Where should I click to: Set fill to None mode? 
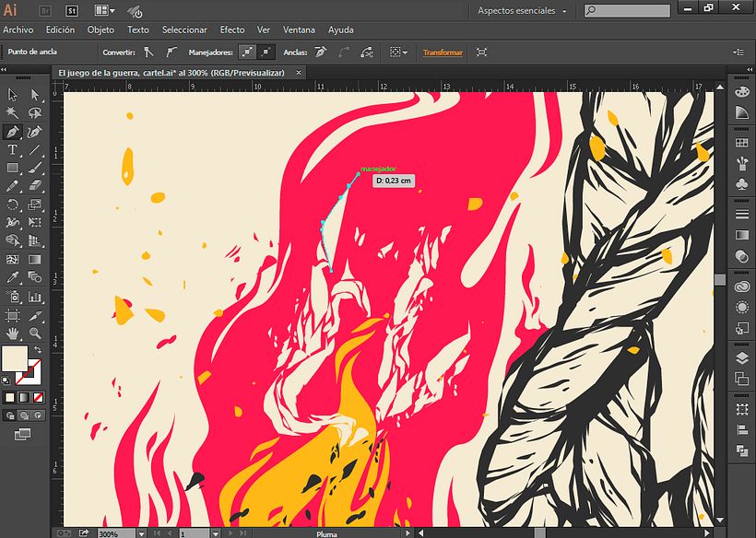pyautogui.click(x=38, y=397)
